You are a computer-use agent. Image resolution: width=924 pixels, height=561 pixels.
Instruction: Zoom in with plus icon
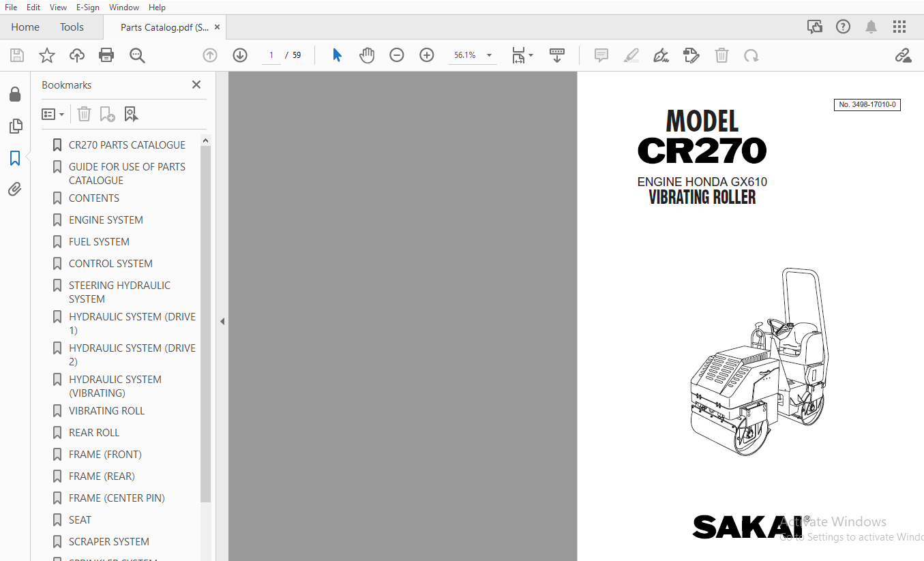click(427, 55)
